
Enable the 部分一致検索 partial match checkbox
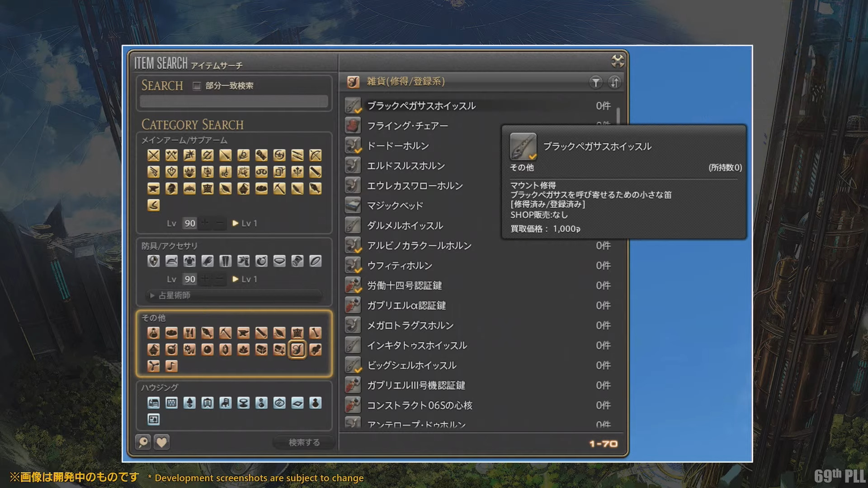tap(197, 86)
